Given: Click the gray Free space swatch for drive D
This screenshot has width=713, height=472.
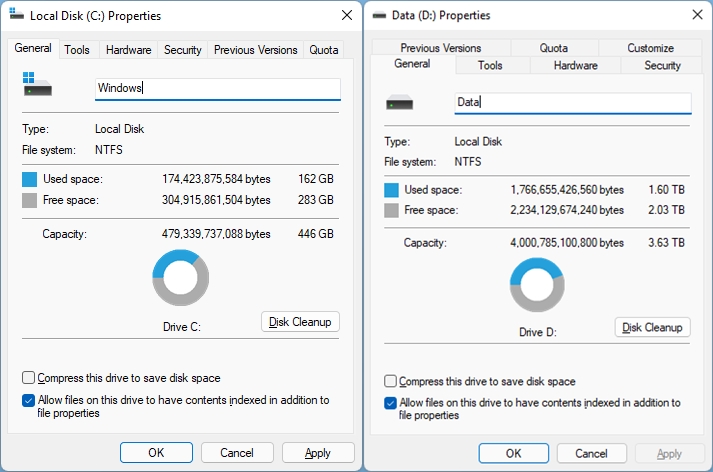Looking at the screenshot, I should point(392,210).
